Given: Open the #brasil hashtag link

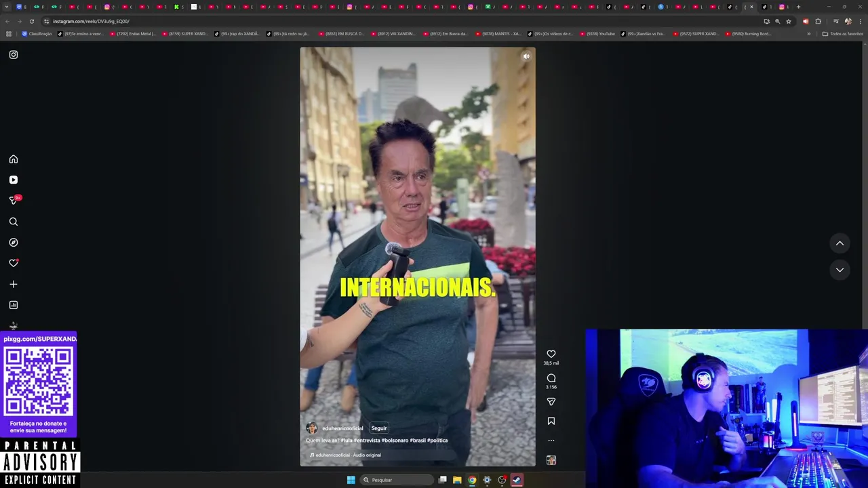Looking at the screenshot, I should point(418,441).
